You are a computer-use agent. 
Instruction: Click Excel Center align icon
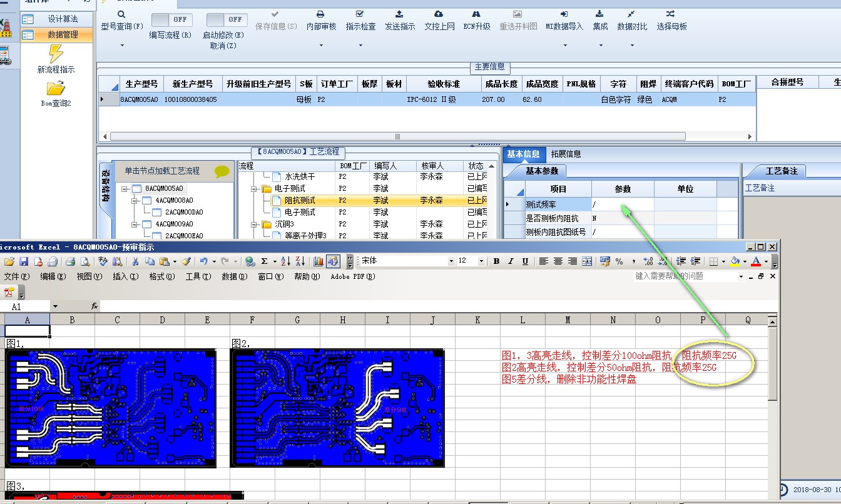point(558,261)
